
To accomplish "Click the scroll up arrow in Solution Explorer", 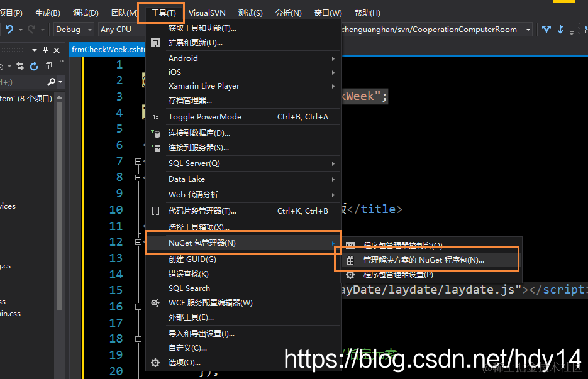I will 59,97.
